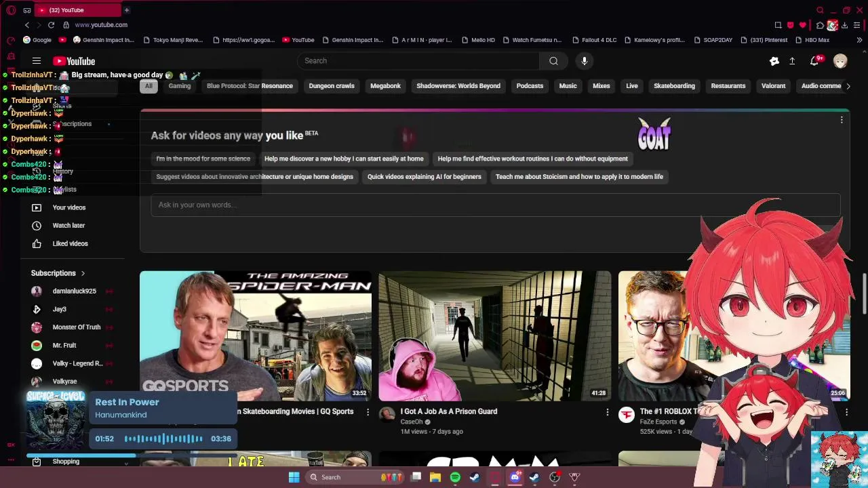The width and height of the screenshot is (868, 488).
Task: Open the account avatar menu
Action: (x=840, y=61)
